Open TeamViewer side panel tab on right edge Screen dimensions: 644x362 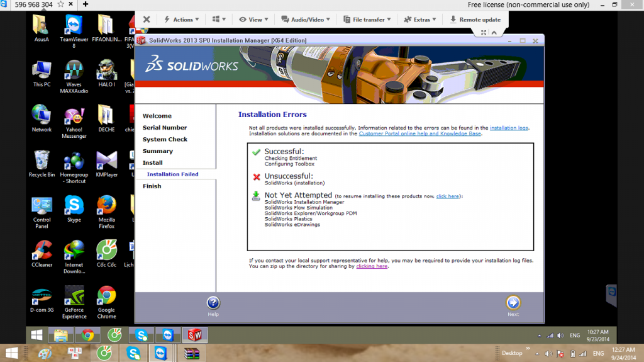(x=611, y=295)
